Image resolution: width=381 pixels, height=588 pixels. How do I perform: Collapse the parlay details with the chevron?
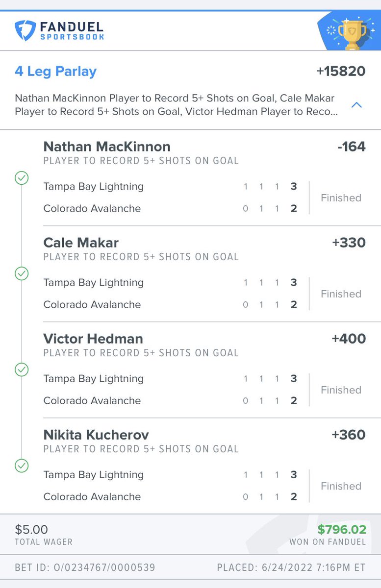357,105
